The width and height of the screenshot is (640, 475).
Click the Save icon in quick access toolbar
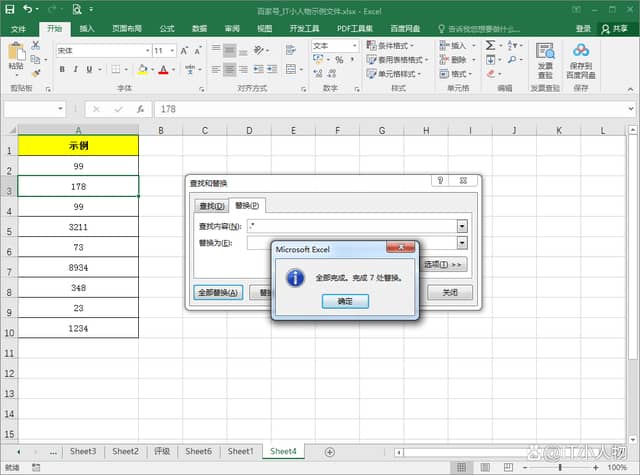tap(8, 9)
